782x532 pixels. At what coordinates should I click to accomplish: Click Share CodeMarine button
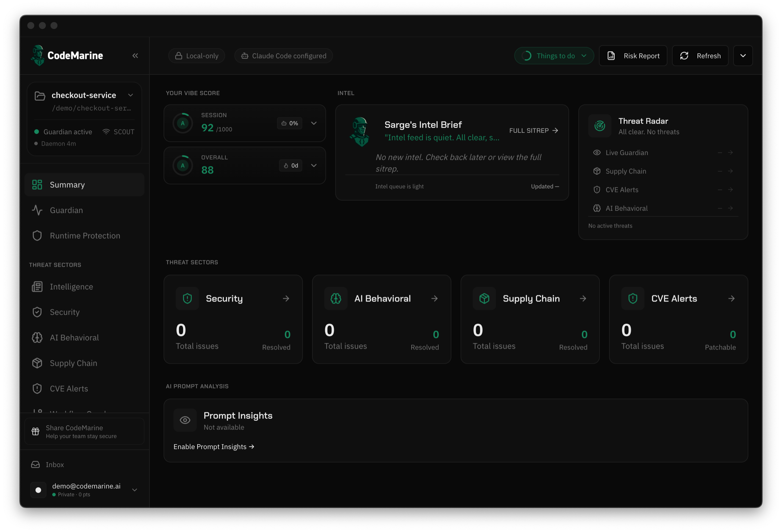[84, 431]
